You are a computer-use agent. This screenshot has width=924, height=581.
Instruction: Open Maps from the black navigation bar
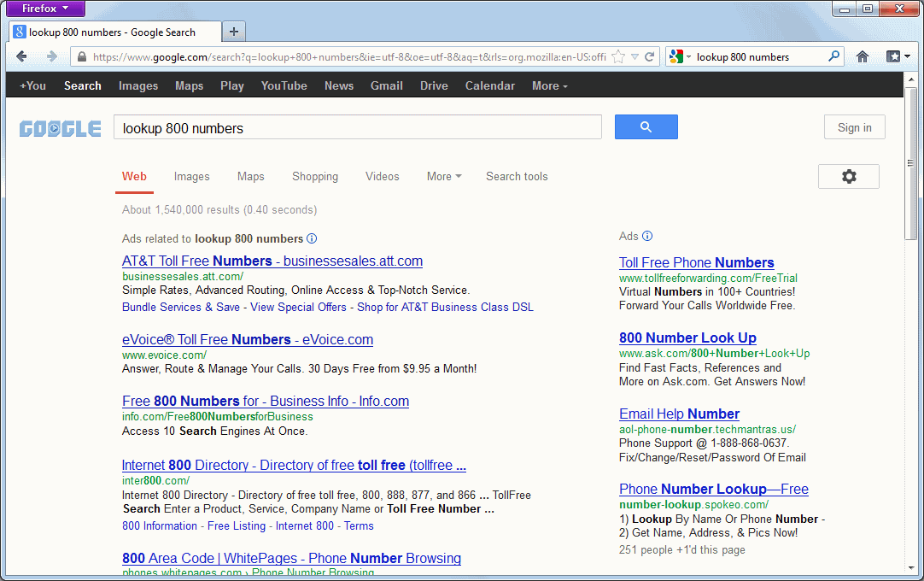[x=190, y=85]
